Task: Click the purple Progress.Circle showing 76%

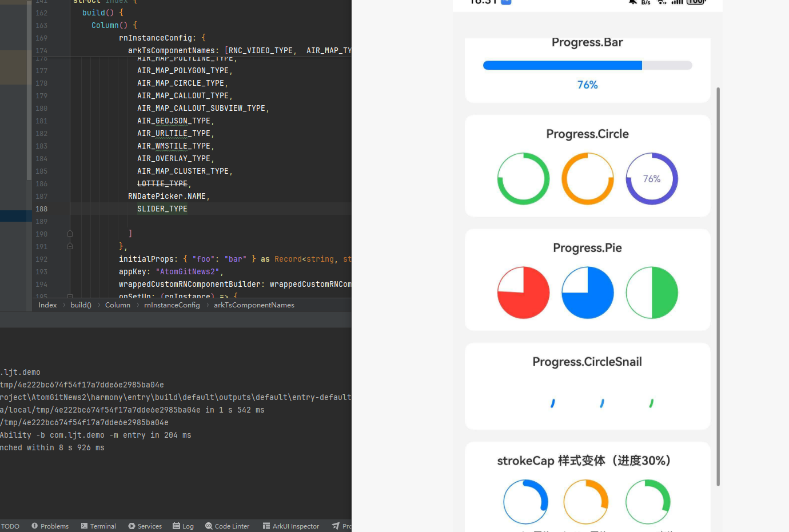Action: pyautogui.click(x=652, y=178)
